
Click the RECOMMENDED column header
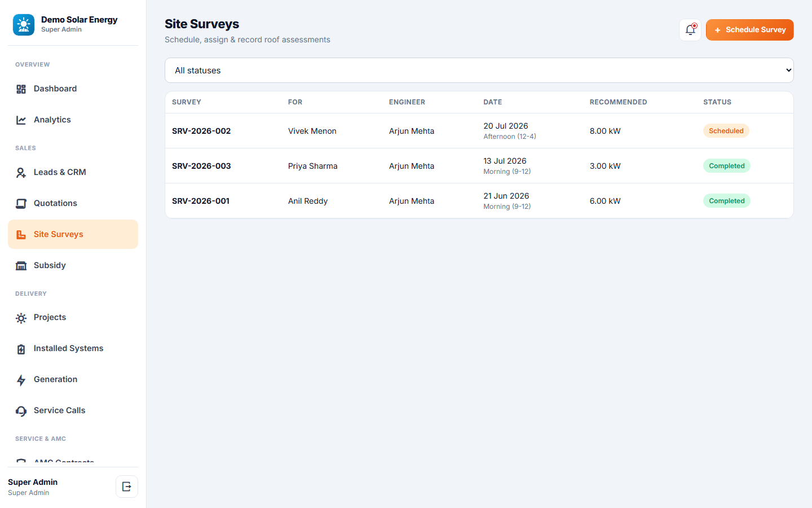[x=619, y=102]
